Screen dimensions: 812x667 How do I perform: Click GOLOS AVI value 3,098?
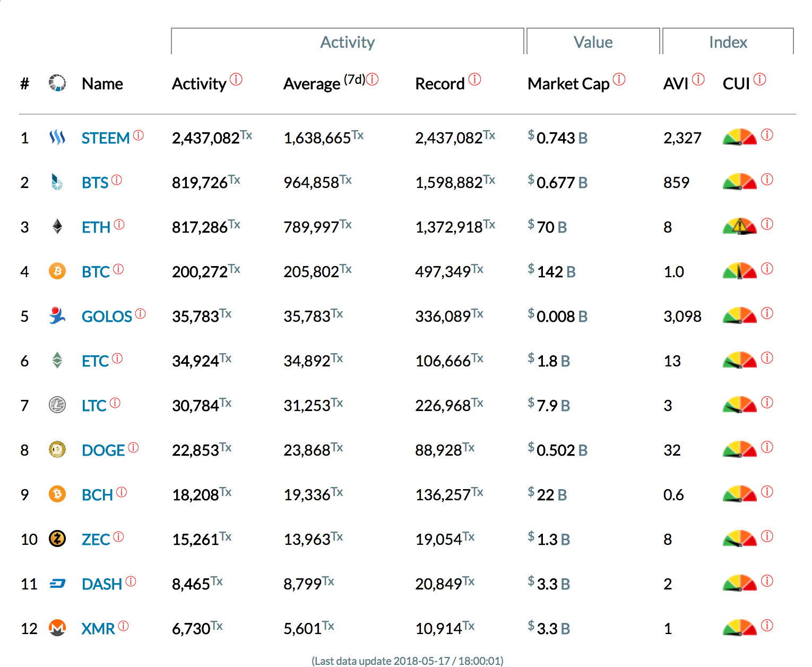683,316
